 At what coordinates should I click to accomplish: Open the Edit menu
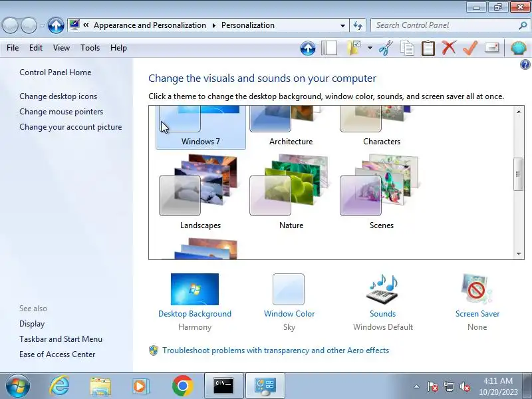36,48
